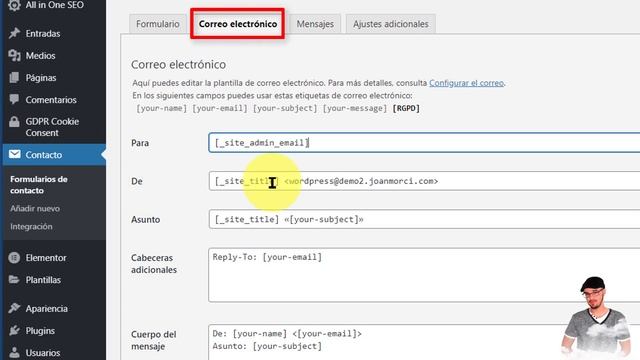This screenshot has height=360, width=640.
Task: Click the [your-name] mail tag
Action: (x=162, y=108)
